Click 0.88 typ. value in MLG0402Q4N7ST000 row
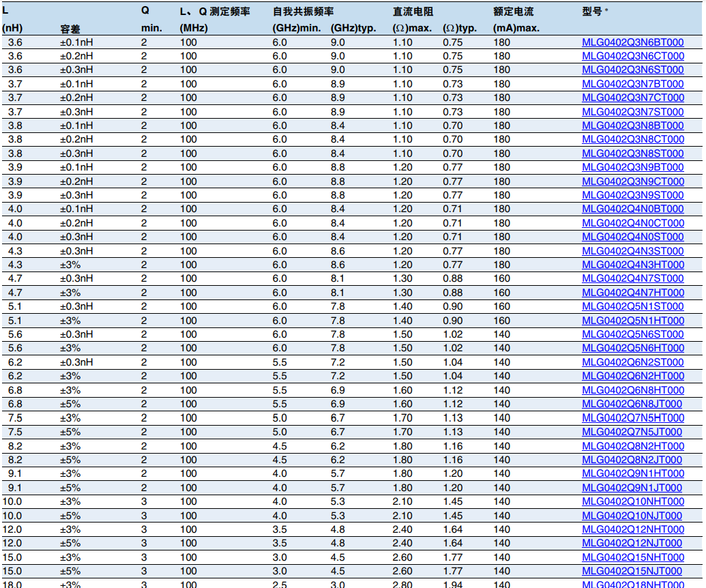The image size is (706, 588). pyautogui.click(x=452, y=278)
